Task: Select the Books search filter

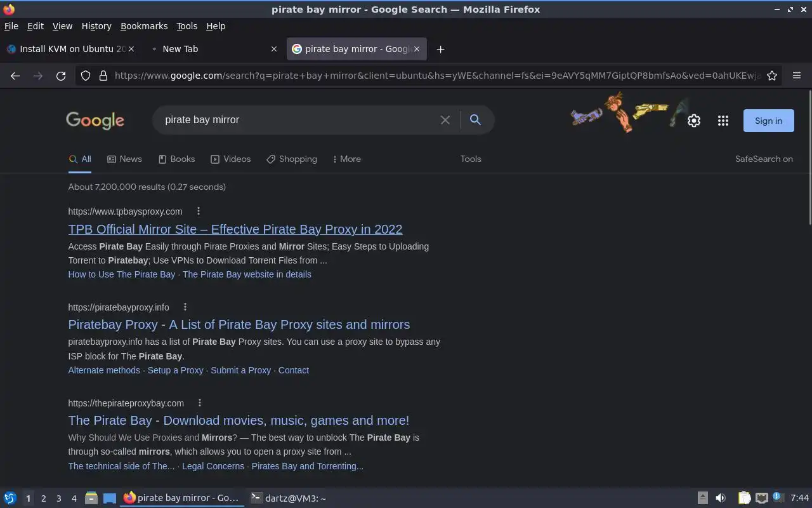Action: [x=176, y=159]
